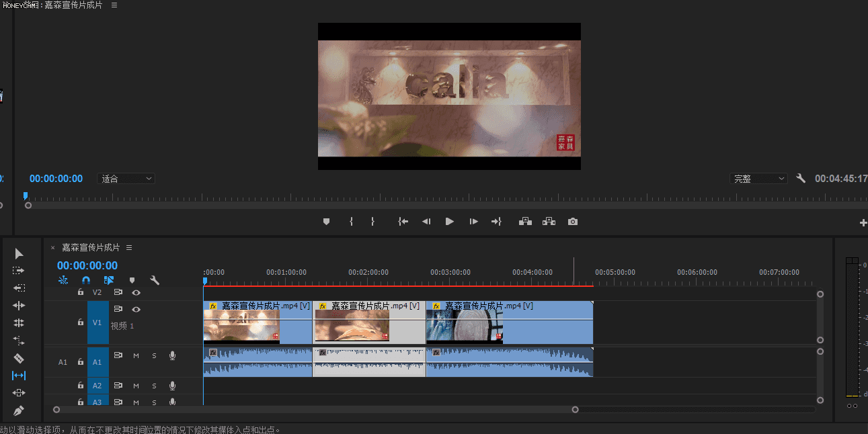Image resolution: width=868 pixels, height=434 pixels.
Task: Toggle snap magnet in timeline
Action: click(x=86, y=280)
